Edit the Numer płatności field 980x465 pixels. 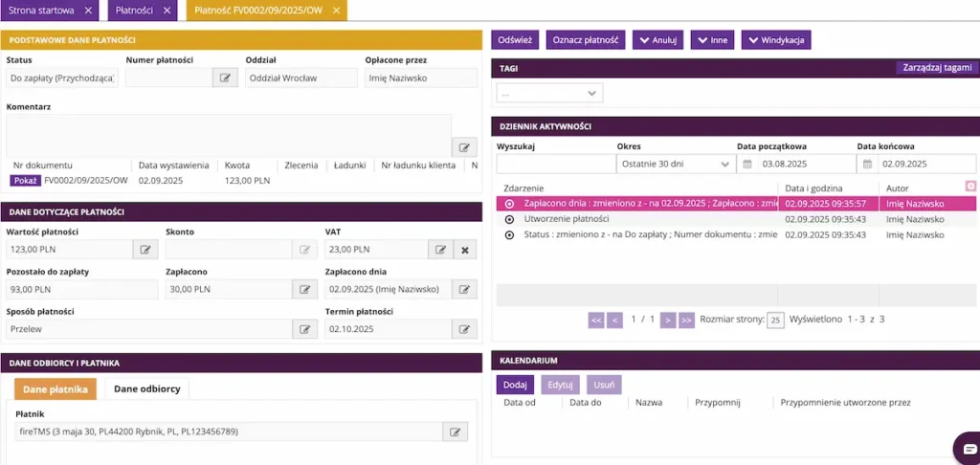click(x=225, y=78)
